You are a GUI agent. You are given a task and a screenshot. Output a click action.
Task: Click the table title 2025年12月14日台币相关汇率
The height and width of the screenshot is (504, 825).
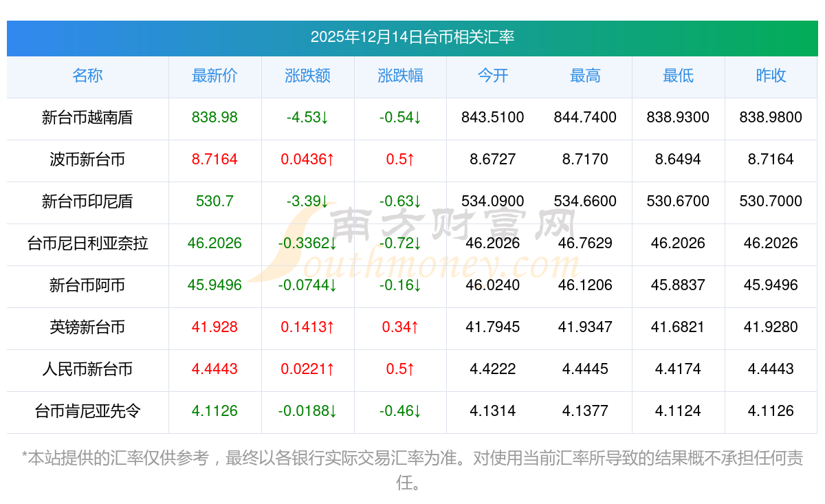pos(412,37)
